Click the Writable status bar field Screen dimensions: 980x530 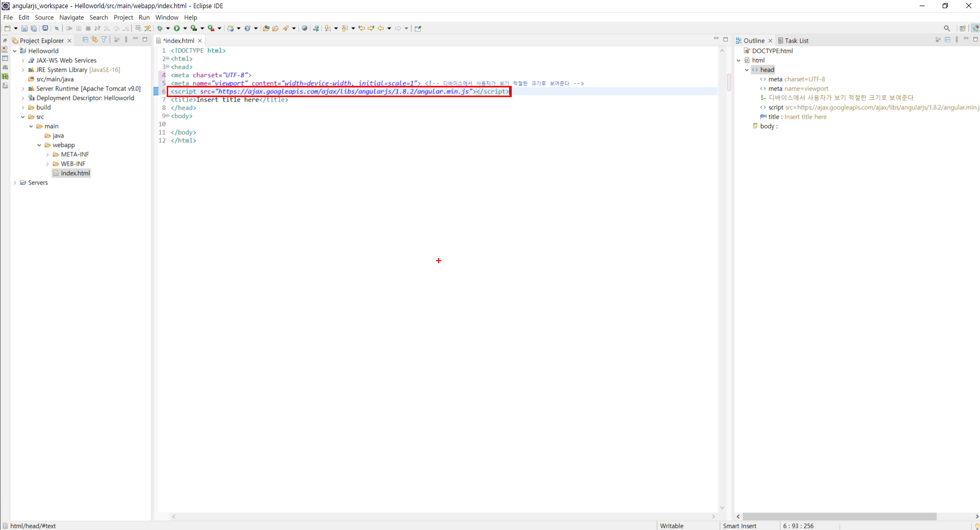click(x=672, y=526)
